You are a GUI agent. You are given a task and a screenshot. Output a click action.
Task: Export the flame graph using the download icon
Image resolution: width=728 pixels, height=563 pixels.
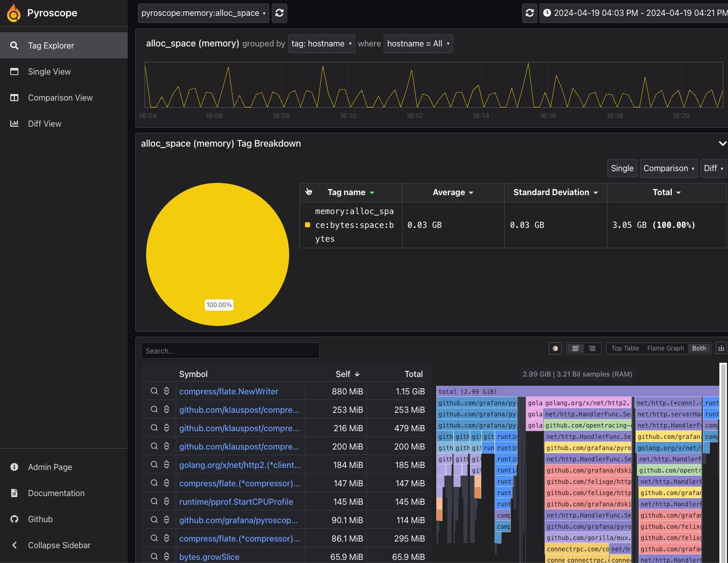pos(721,348)
